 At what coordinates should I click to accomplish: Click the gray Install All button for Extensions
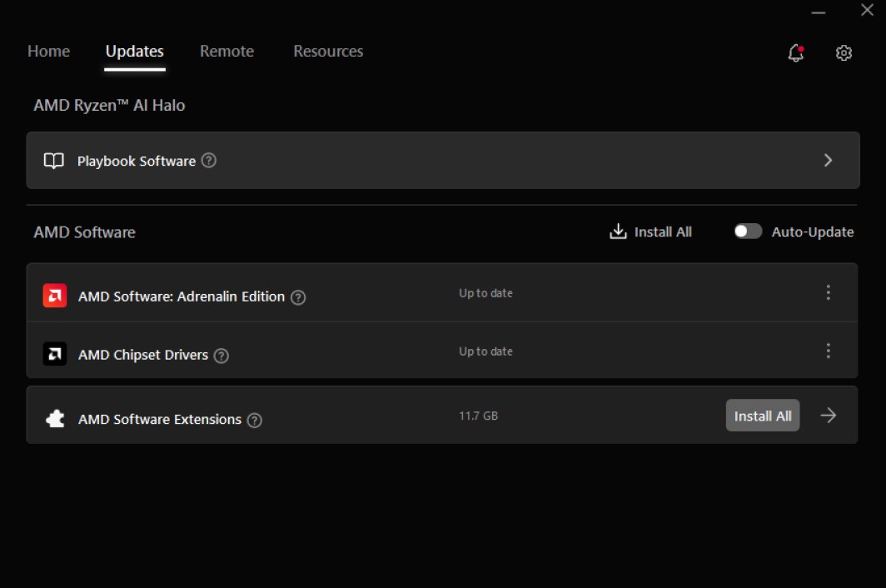(762, 416)
